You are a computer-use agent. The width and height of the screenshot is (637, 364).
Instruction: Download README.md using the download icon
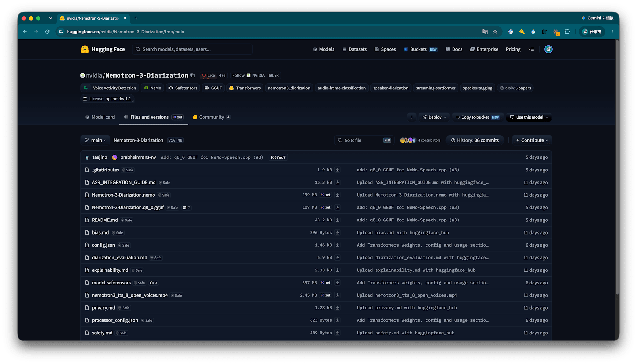(338, 220)
